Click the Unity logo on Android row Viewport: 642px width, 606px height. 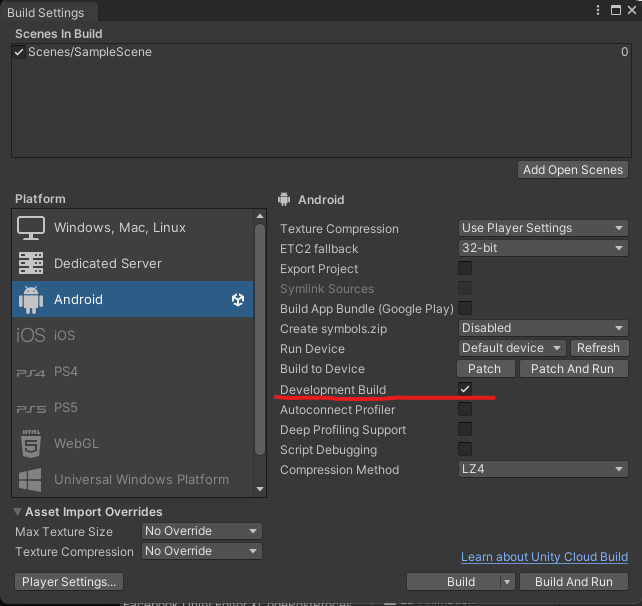click(238, 300)
